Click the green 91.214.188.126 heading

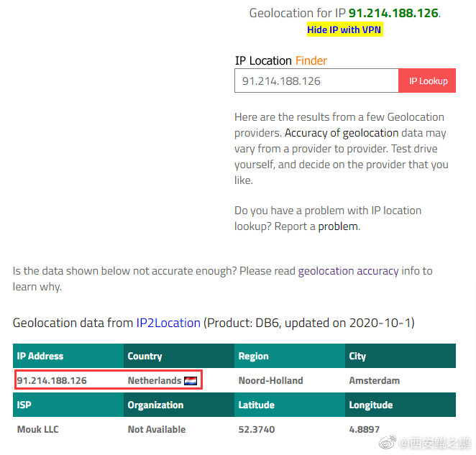(393, 13)
